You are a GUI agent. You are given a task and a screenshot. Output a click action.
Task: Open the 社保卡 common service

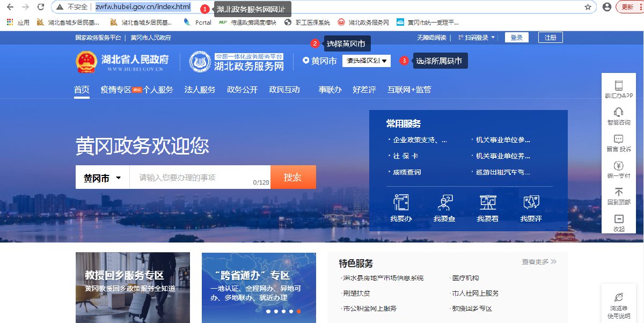click(x=406, y=156)
